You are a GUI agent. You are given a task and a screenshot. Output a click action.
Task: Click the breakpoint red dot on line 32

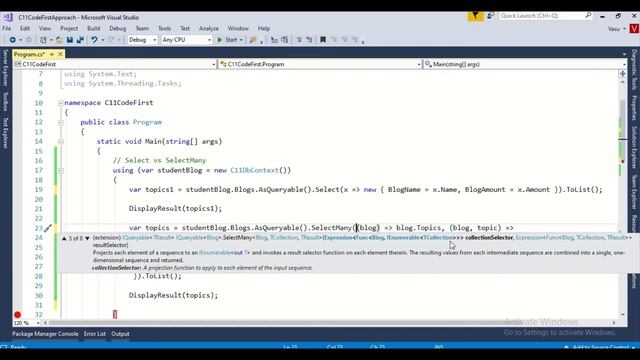[17, 314]
